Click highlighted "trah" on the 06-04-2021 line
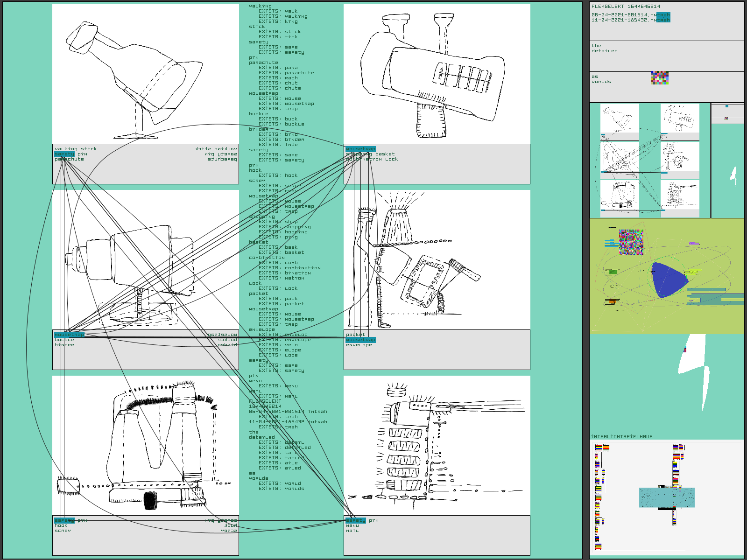Viewport: 747px width, 560px height. [x=663, y=15]
